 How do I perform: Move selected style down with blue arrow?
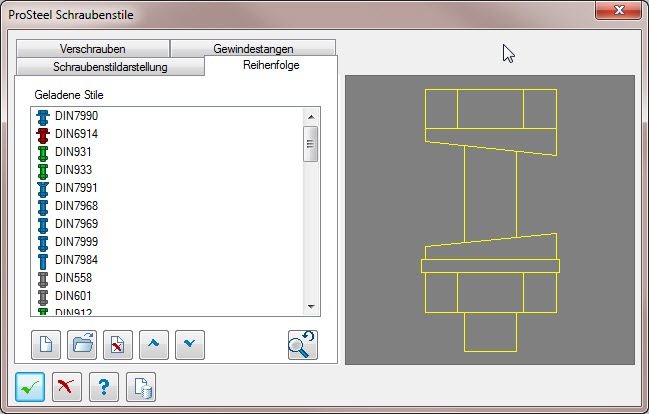pyautogui.click(x=190, y=345)
